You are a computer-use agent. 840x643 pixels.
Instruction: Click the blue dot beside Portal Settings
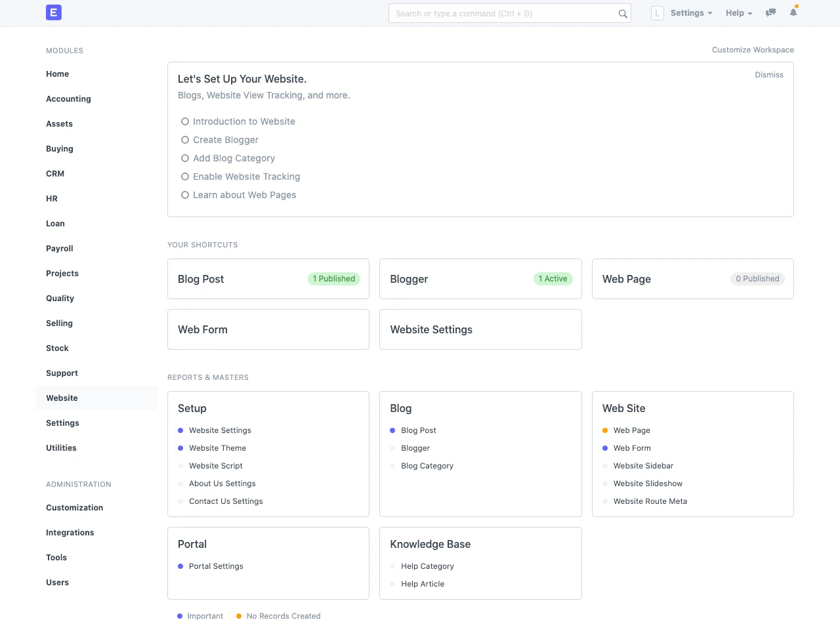tap(180, 566)
